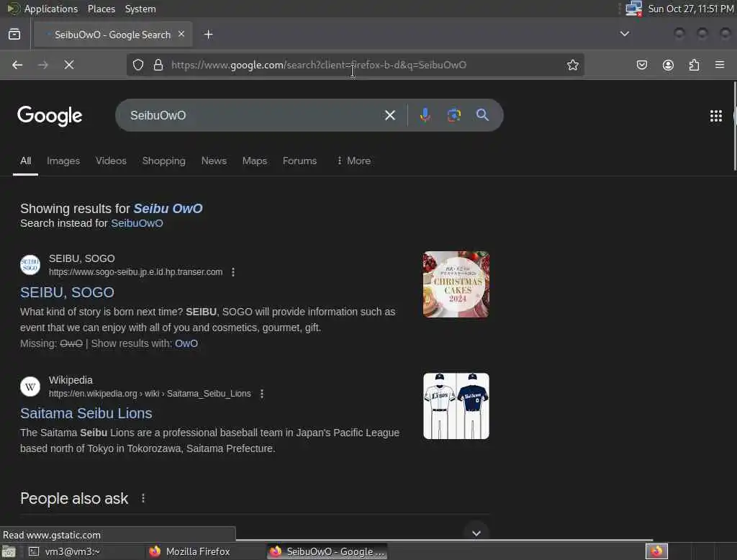This screenshot has width=737, height=560.
Task: Click show desktop icon in taskbar
Action: point(9,551)
